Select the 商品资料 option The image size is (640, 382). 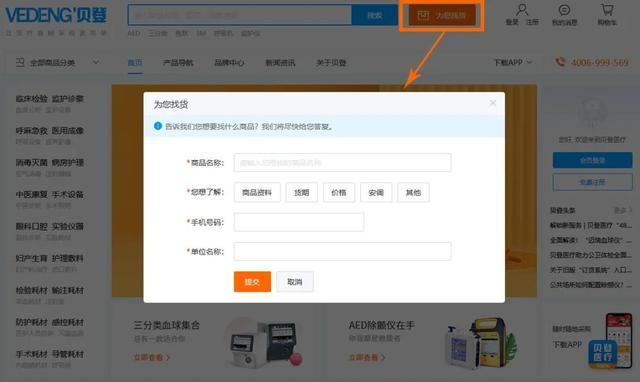click(257, 192)
